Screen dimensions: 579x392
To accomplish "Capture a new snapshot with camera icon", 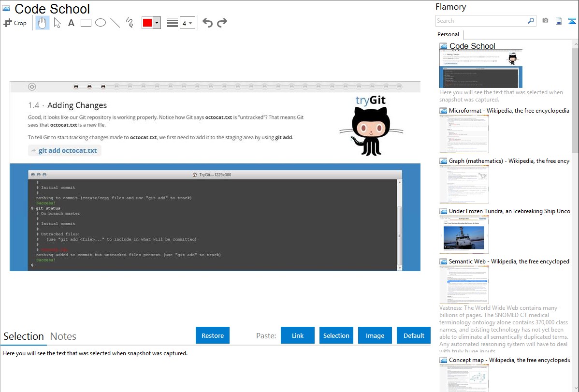I will [x=545, y=21].
